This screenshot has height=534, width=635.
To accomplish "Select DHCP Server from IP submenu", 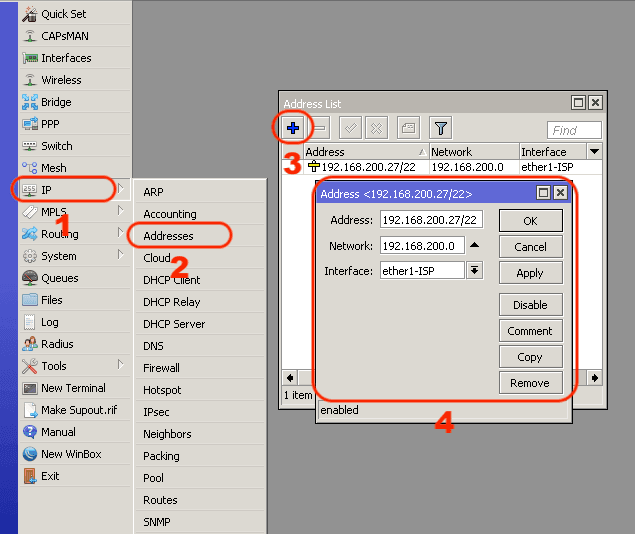I will point(200,324).
